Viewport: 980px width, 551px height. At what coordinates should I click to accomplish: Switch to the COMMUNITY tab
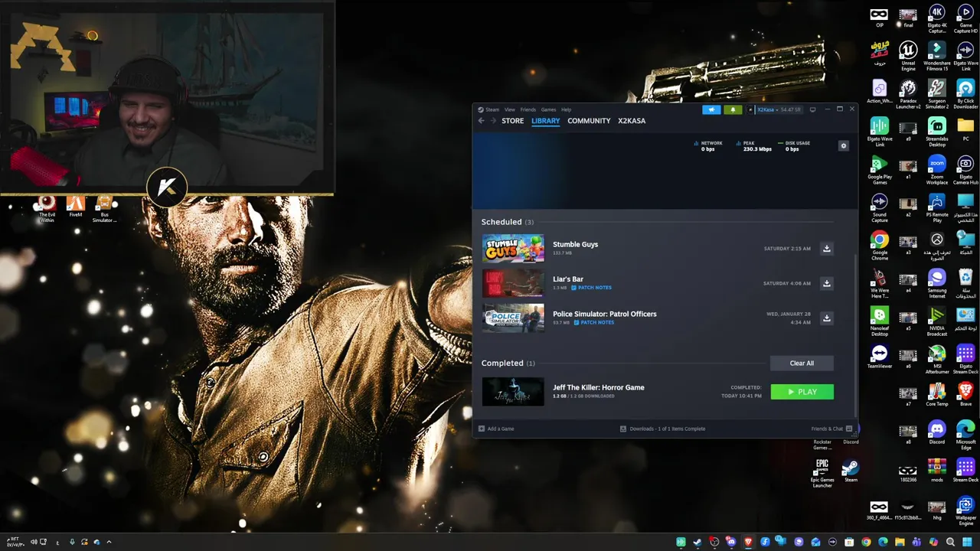point(589,121)
